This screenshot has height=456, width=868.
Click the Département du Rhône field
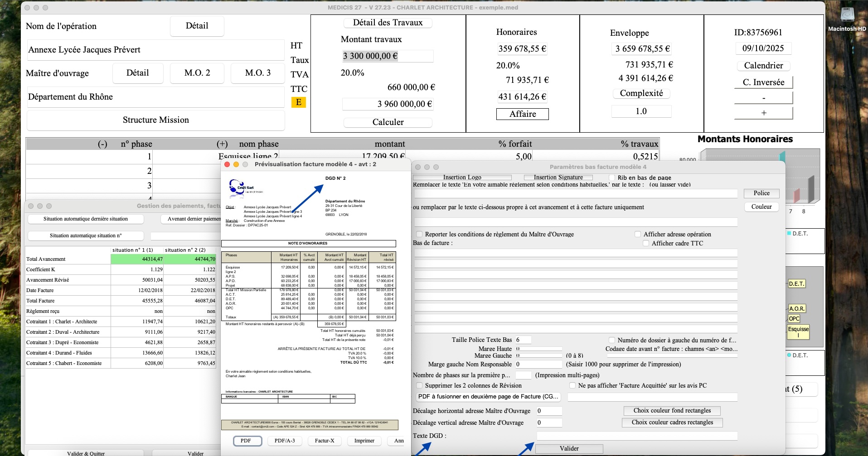(x=155, y=97)
